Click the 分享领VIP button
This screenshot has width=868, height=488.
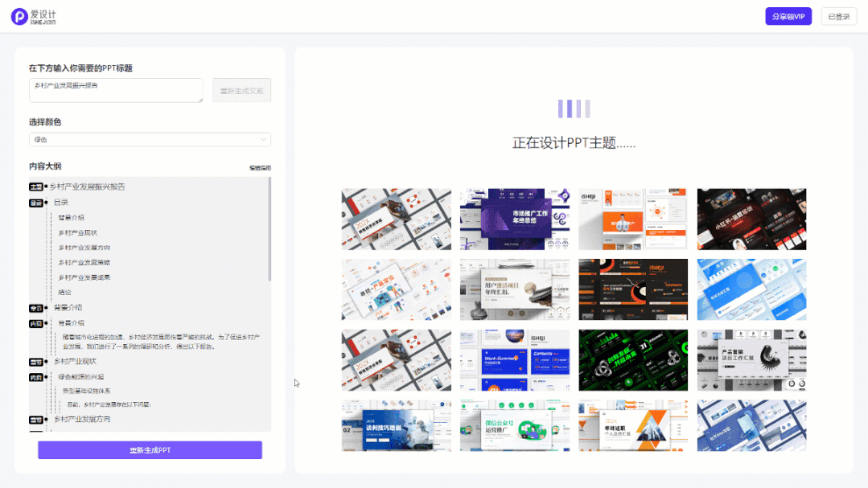click(x=788, y=17)
